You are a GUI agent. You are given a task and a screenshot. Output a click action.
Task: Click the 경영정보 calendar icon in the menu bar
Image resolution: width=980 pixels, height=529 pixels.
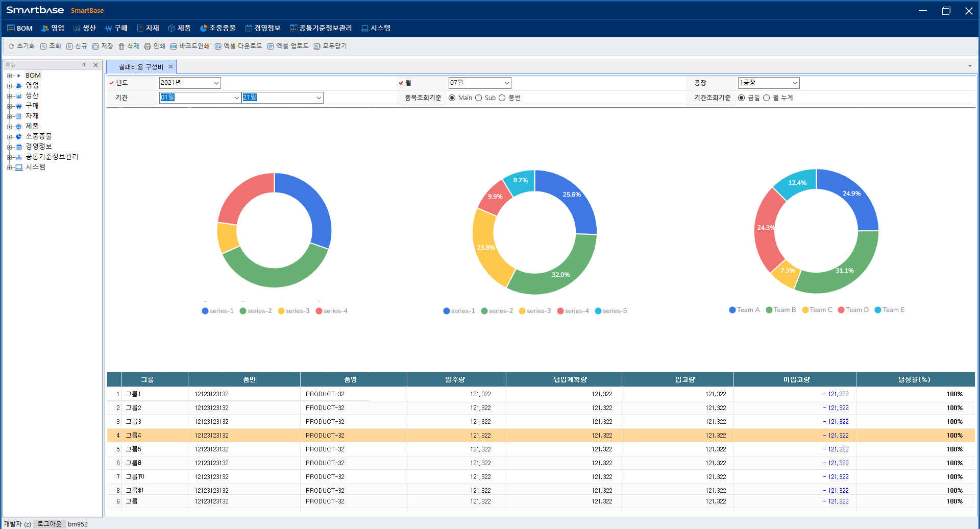[x=249, y=28]
